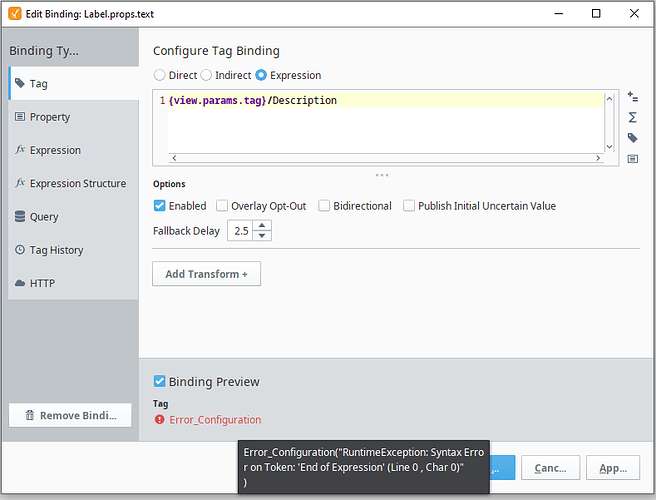The image size is (656, 500).
Task: Select the Property binding type
Action: click(x=74, y=117)
